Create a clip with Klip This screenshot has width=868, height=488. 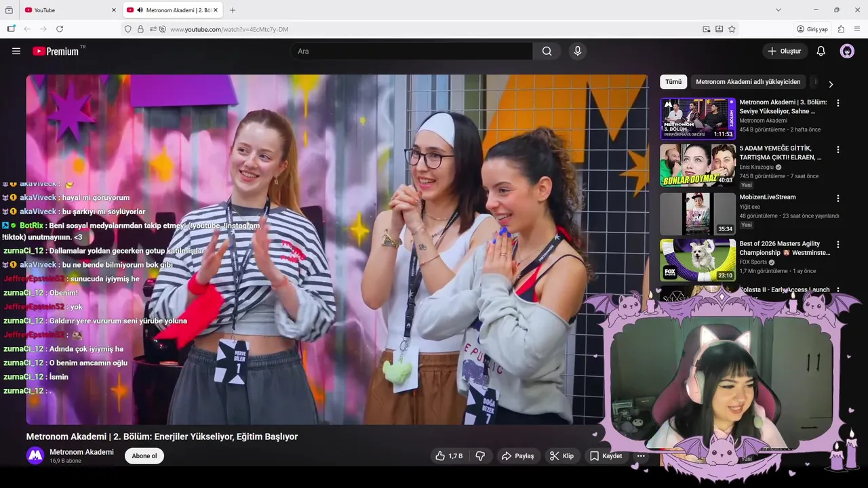click(561, 456)
